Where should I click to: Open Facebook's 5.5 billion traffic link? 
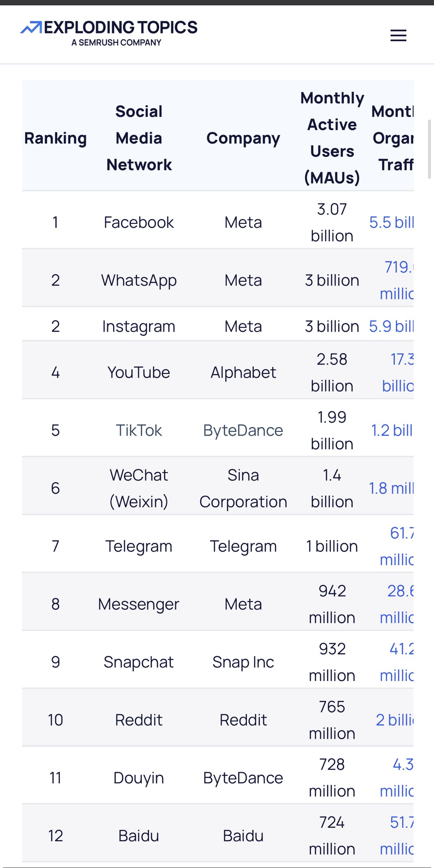(391, 222)
